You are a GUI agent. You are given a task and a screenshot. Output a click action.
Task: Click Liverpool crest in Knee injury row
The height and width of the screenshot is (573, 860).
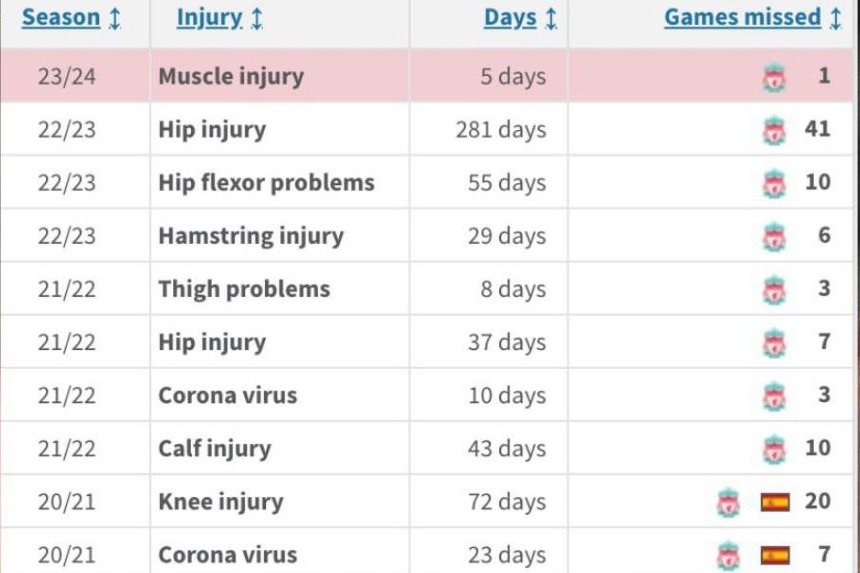coord(728,503)
